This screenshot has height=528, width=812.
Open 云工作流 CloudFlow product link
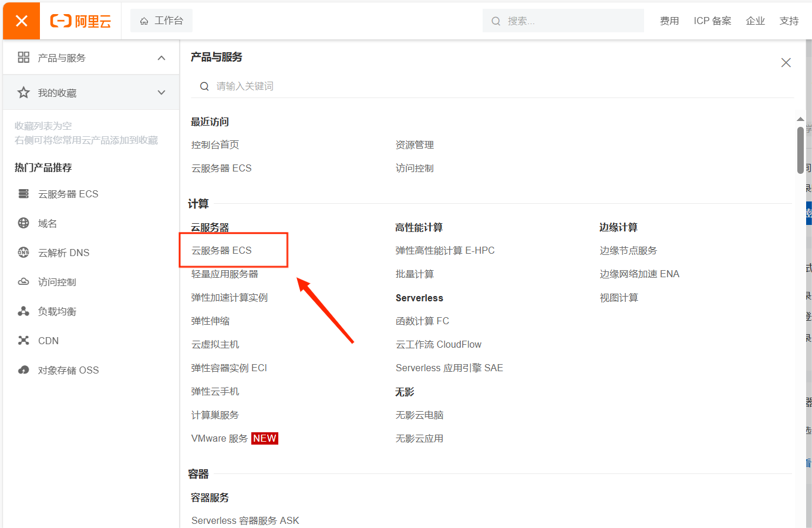click(439, 344)
